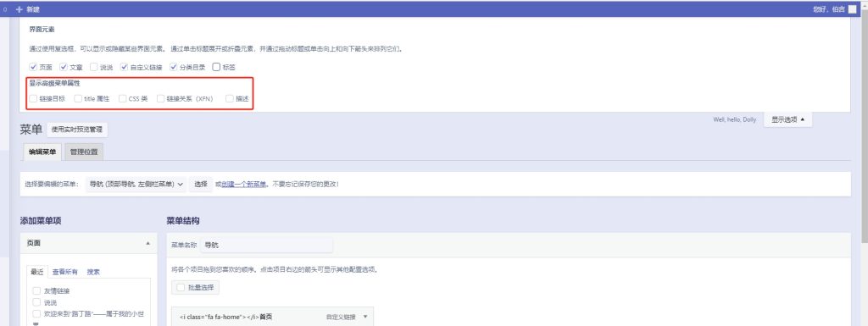
Task: Toggle the 自定义链接 checkbox
Action: click(124, 67)
